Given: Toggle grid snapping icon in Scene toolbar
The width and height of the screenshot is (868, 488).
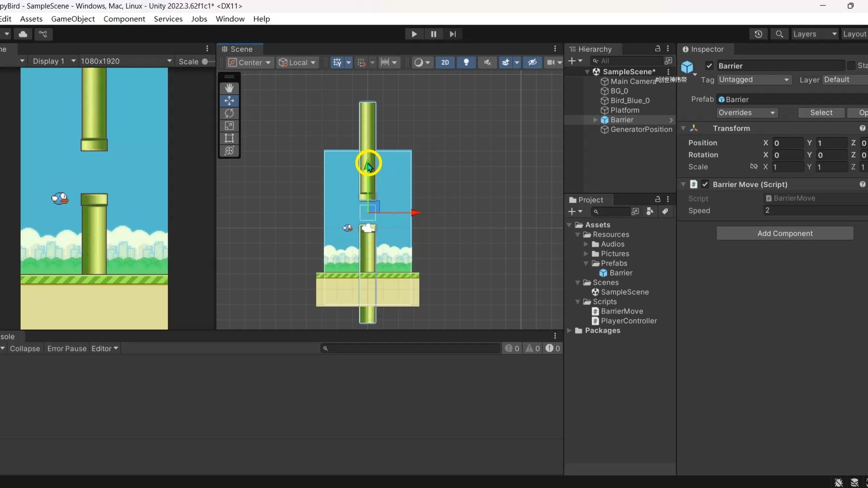Looking at the screenshot, I should (x=361, y=62).
